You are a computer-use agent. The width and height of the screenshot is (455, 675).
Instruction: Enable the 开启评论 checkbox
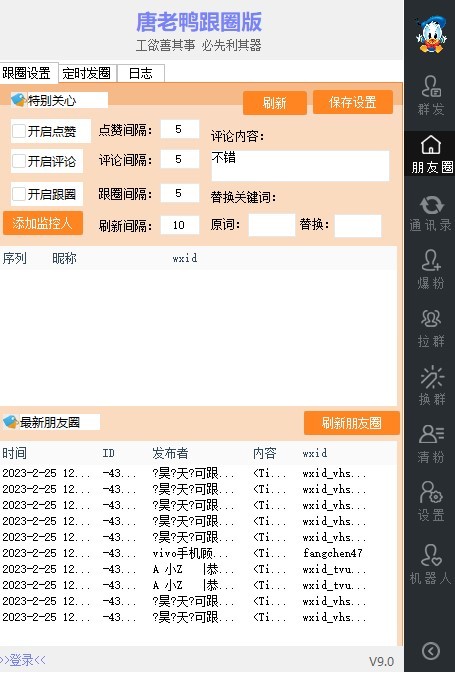[x=19, y=161]
